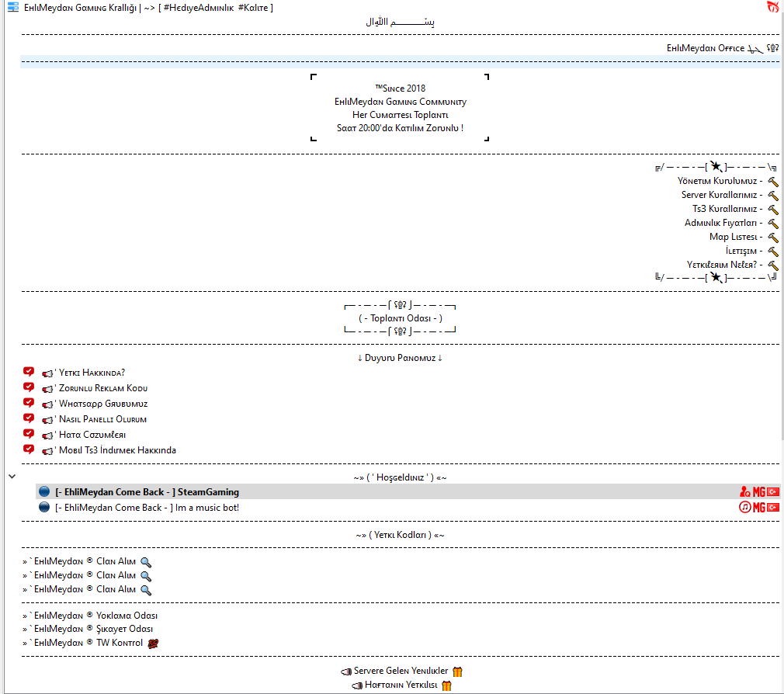The width and height of the screenshot is (784, 694).
Task: Click the blue status circle of SteamGaming
Action: coord(44,491)
